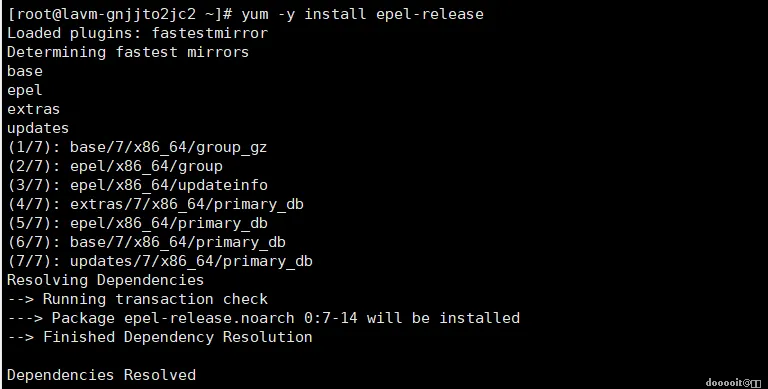Select the (3/7) epel updateinfo line
The height and width of the screenshot is (389, 768).
(x=137, y=185)
